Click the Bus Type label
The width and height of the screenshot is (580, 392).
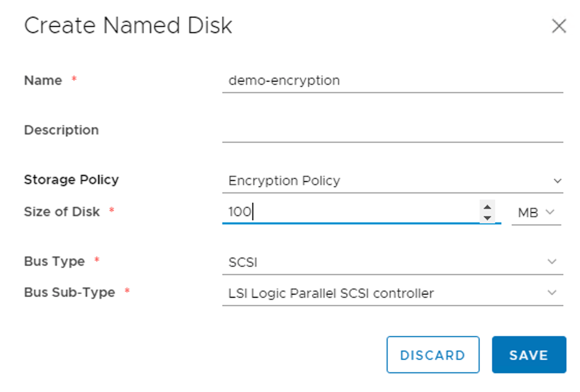coord(54,262)
